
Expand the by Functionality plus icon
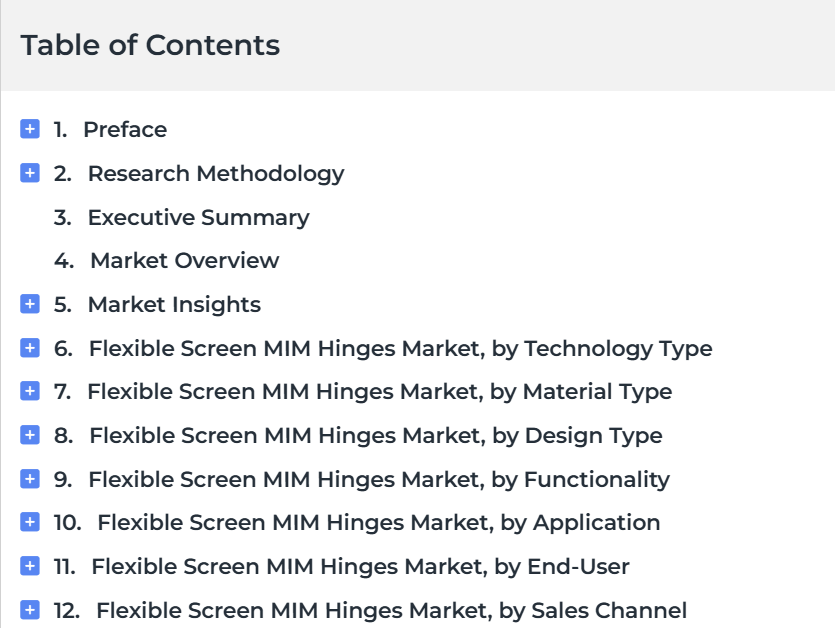pyautogui.click(x=30, y=479)
